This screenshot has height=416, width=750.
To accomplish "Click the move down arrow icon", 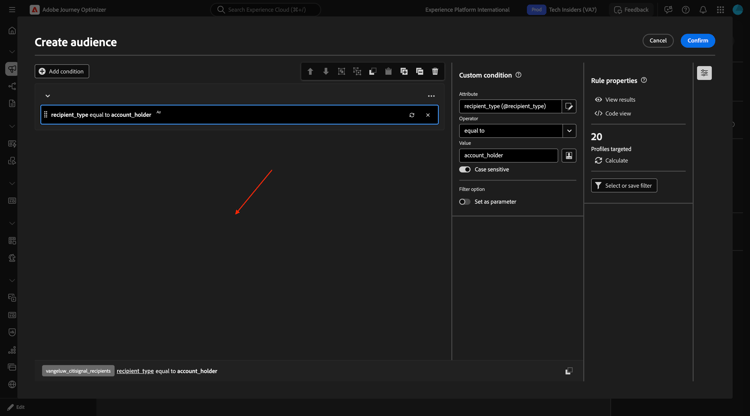I will click(326, 72).
